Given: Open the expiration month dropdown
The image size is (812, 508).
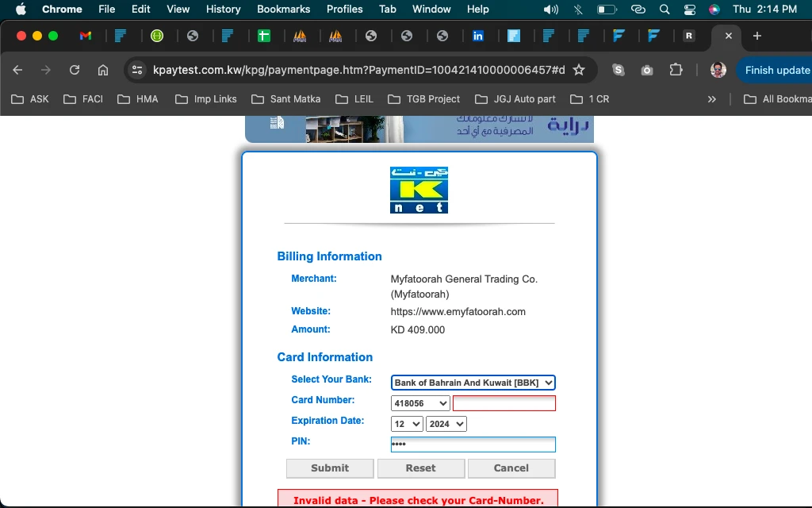Looking at the screenshot, I should [407, 424].
